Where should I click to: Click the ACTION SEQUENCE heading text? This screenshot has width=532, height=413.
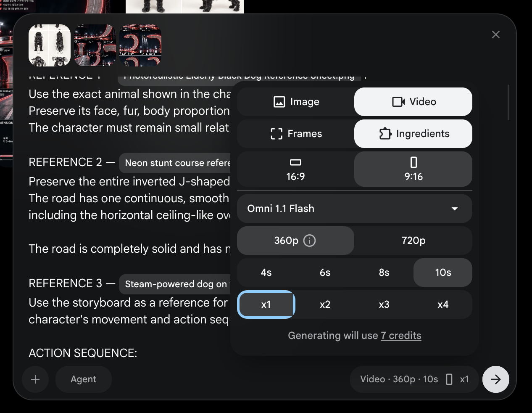pos(83,353)
